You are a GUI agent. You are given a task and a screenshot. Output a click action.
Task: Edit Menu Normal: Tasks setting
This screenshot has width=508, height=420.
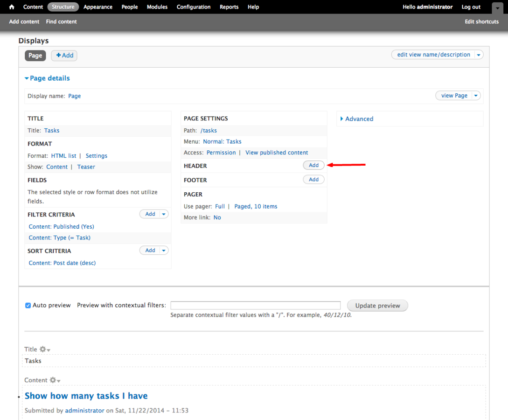click(x=222, y=141)
